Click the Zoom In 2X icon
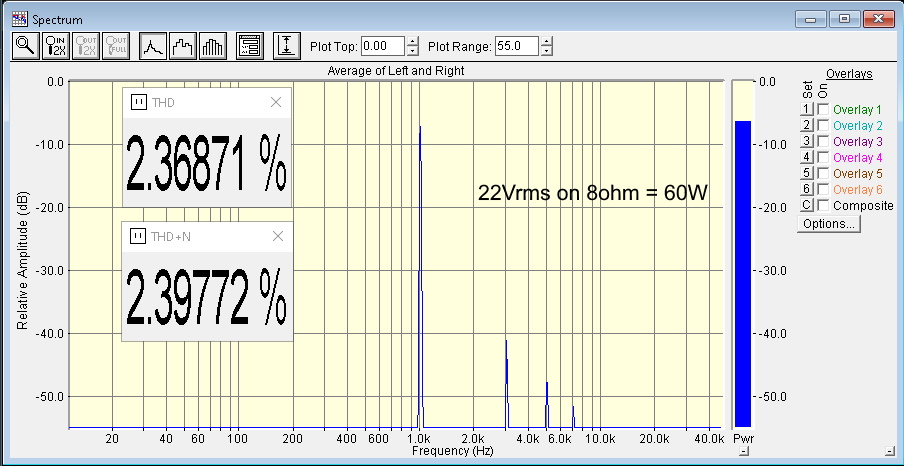The width and height of the screenshot is (904, 466). pyautogui.click(x=57, y=46)
